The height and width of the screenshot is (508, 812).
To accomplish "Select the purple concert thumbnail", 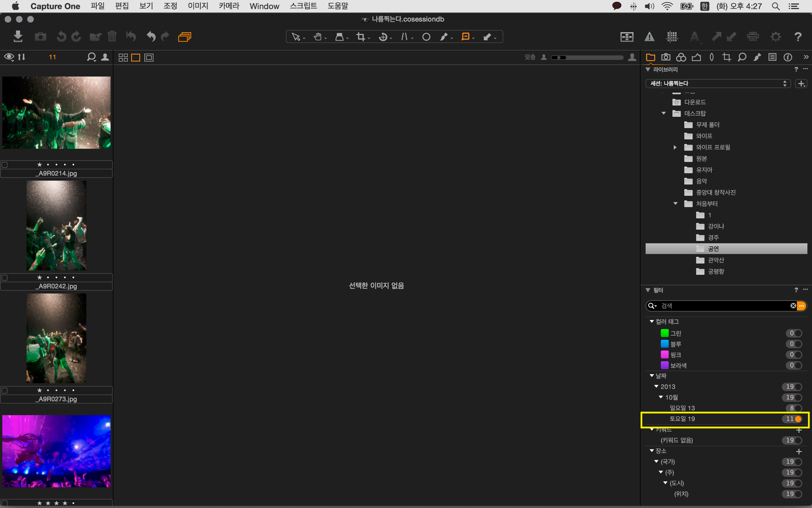I will tap(56, 451).
